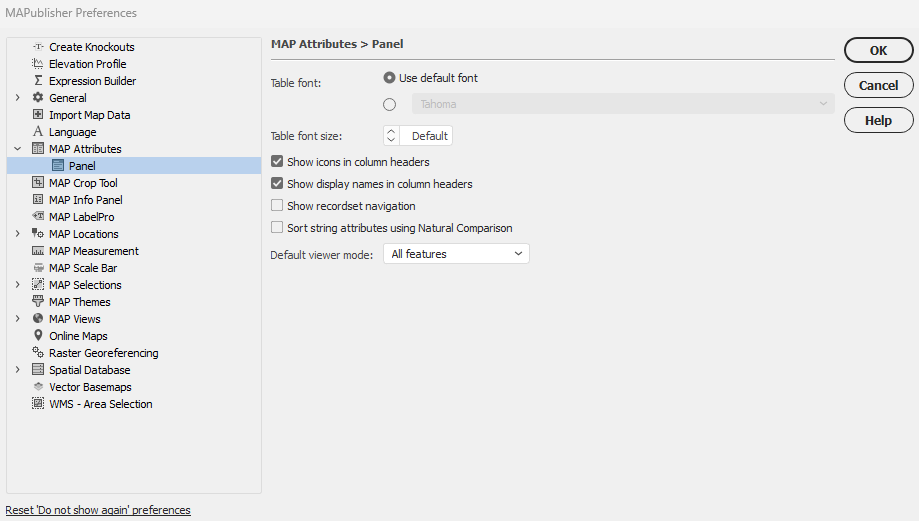Select the custom font radio button beside Tahoma
The image size is (919, 521).
[x=389, y=104]
